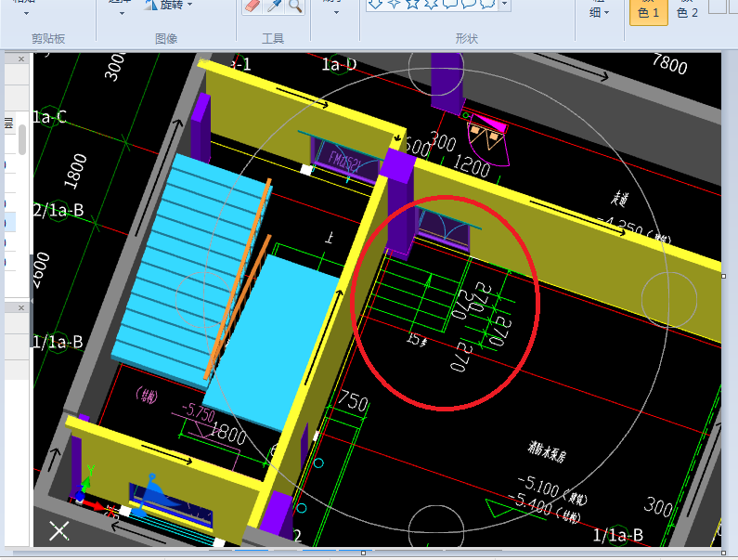The width and height of the screenshot is (738, 560).
Task: Expand the shapes gallery dropdown
Action: tap(505, 5)
